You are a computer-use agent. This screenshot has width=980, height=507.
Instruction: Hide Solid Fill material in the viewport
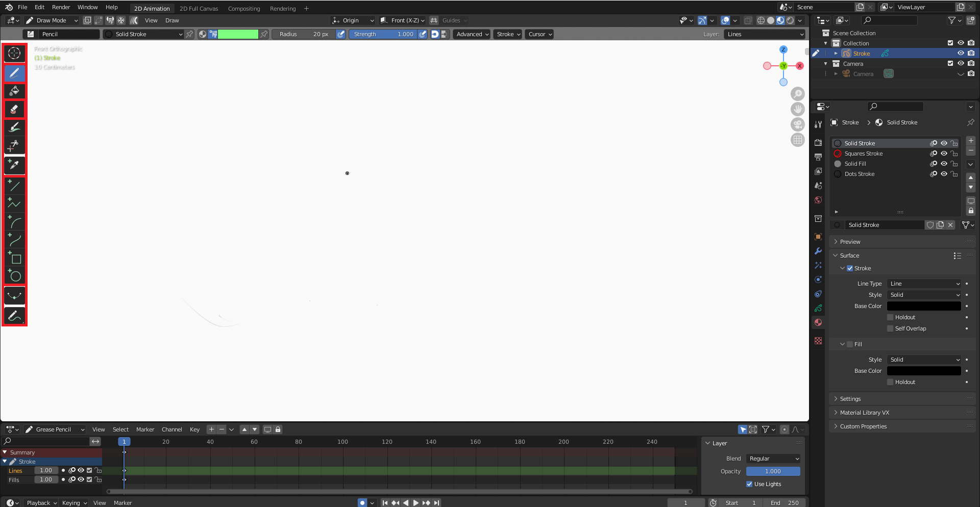click(x=943, y=164)
